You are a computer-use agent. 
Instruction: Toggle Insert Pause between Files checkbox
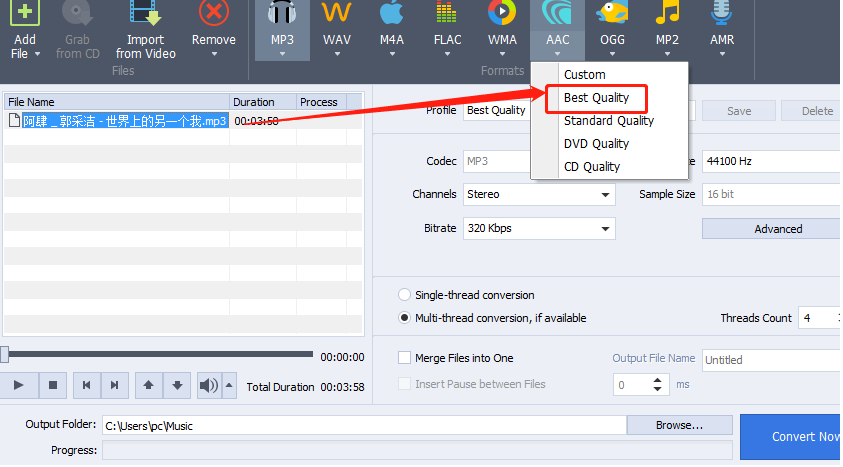[404, 384]
